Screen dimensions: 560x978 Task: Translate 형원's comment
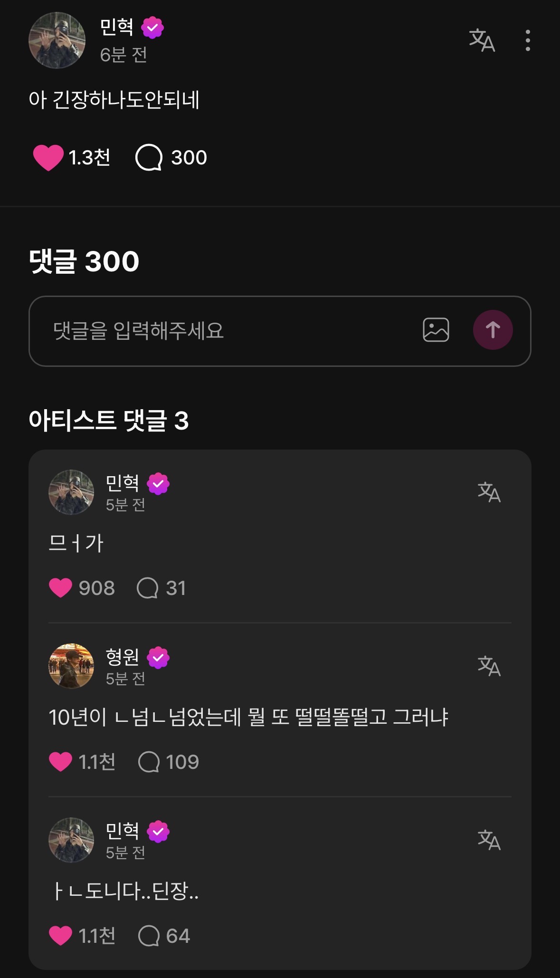pyautogui.click(x=489, y=666)
